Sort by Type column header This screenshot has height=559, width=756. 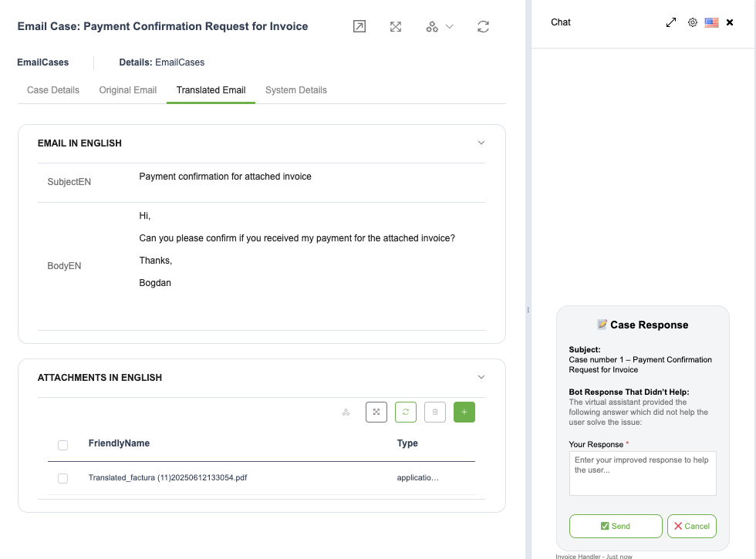tap(407, 443)
